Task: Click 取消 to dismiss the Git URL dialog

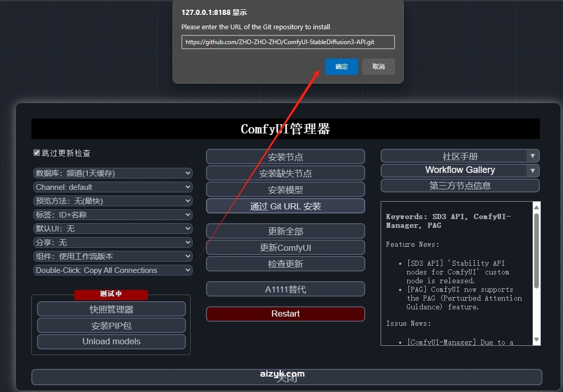Action: 378,67
